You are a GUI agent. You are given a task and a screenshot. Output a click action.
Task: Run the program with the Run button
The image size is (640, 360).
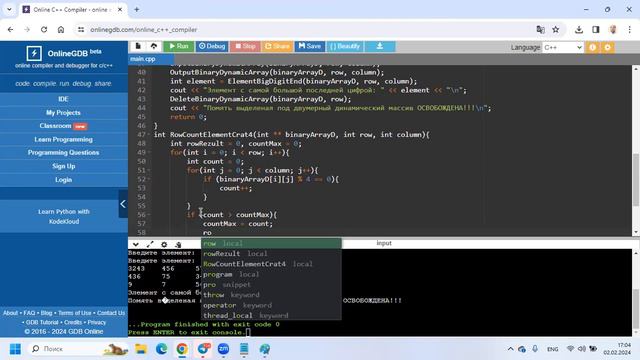(x=179, y=47)
